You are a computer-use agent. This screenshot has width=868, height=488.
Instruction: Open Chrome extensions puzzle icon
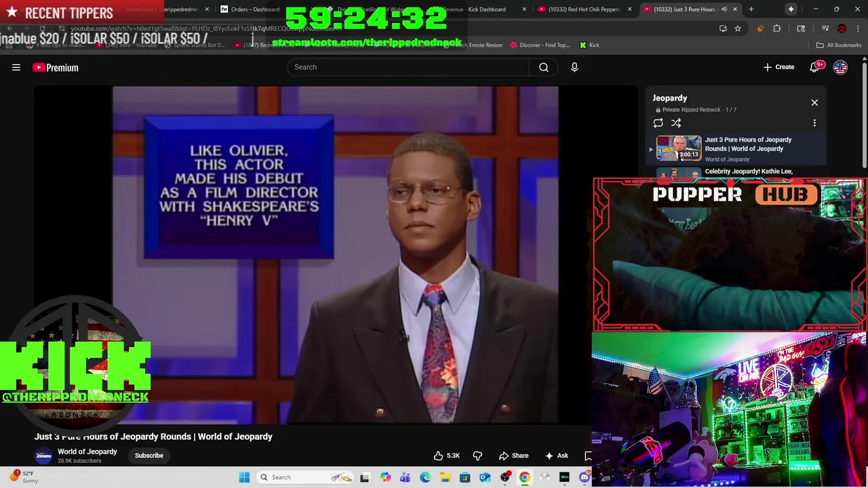pos(777,28)
